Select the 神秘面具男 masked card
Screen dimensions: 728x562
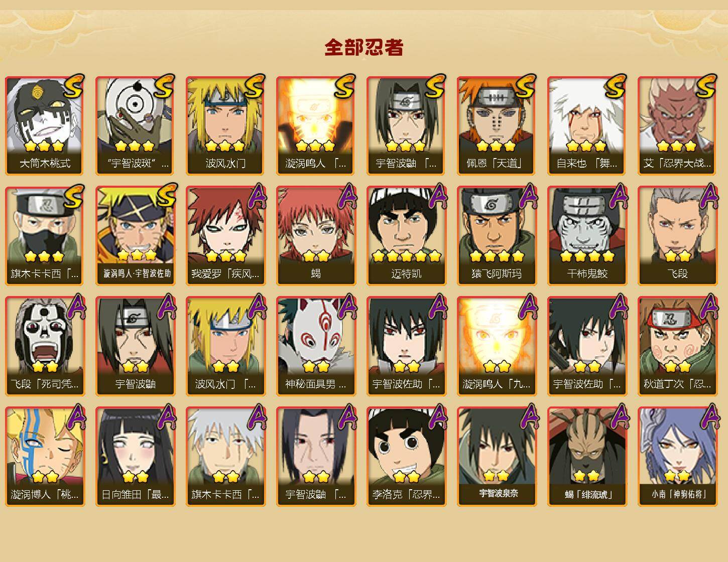(316, 346)
